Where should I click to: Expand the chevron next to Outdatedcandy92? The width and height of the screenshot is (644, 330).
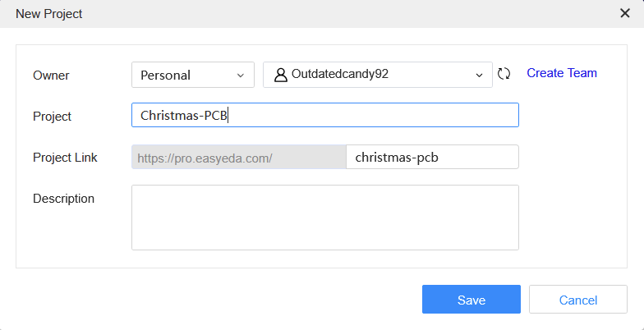click(480, 75)
